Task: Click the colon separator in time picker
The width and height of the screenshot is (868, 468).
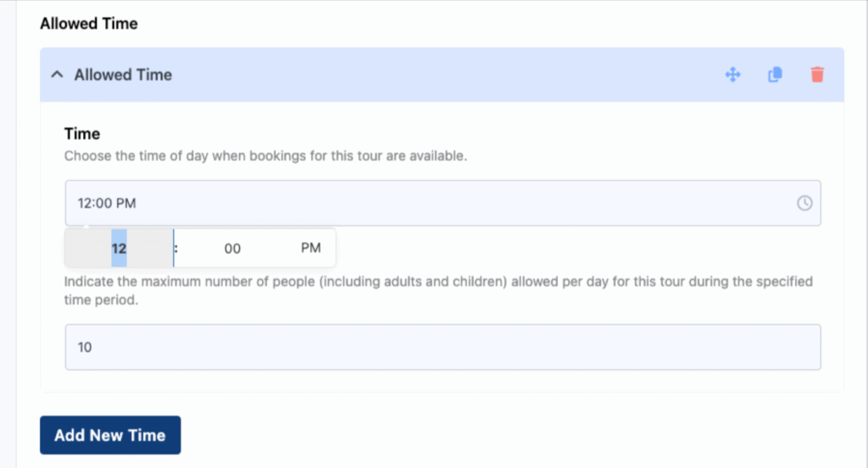Action: coord(176,248)
